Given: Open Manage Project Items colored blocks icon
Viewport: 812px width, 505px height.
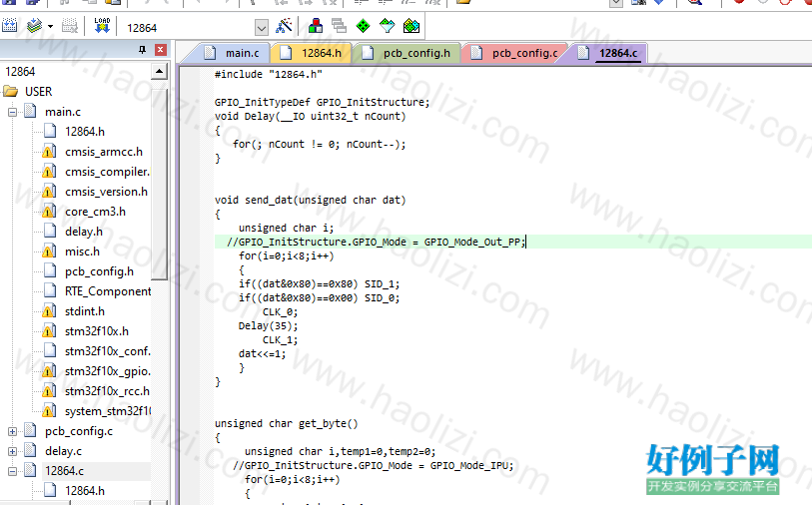Looking at the screenshot, I should pos(315,25).
